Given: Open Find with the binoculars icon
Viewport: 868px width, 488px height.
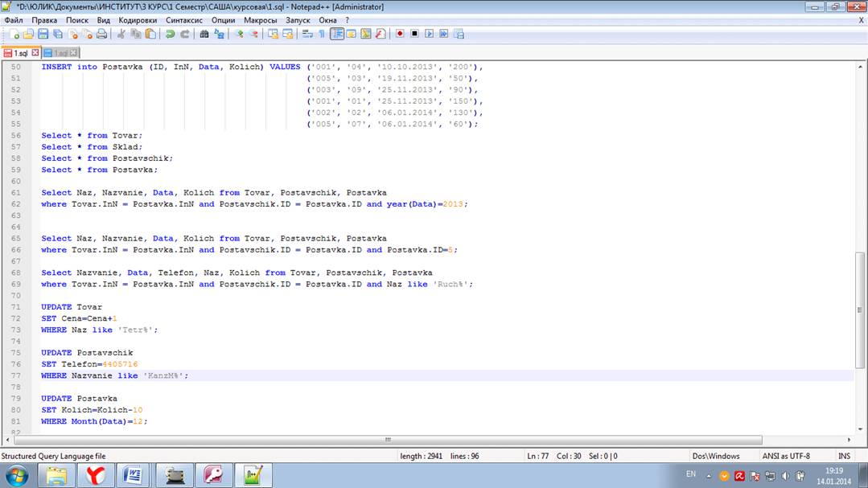Looking at the screenshot, I should (204, 34).
